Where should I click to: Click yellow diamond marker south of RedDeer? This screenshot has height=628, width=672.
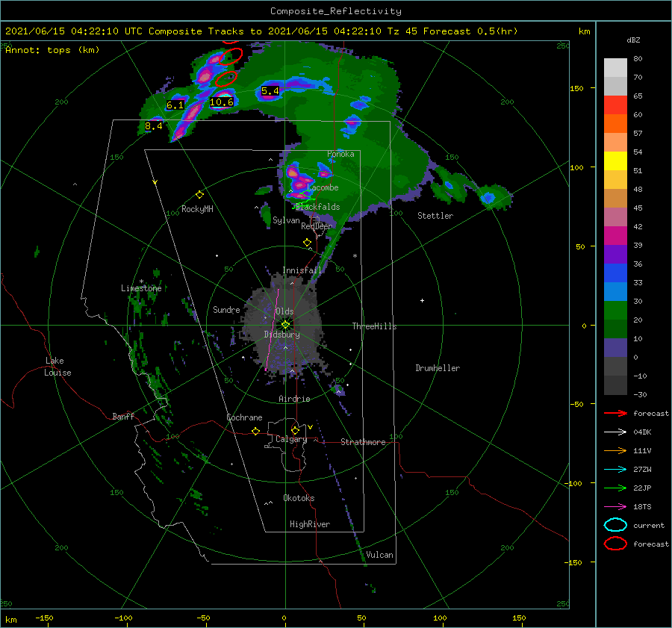307,243
